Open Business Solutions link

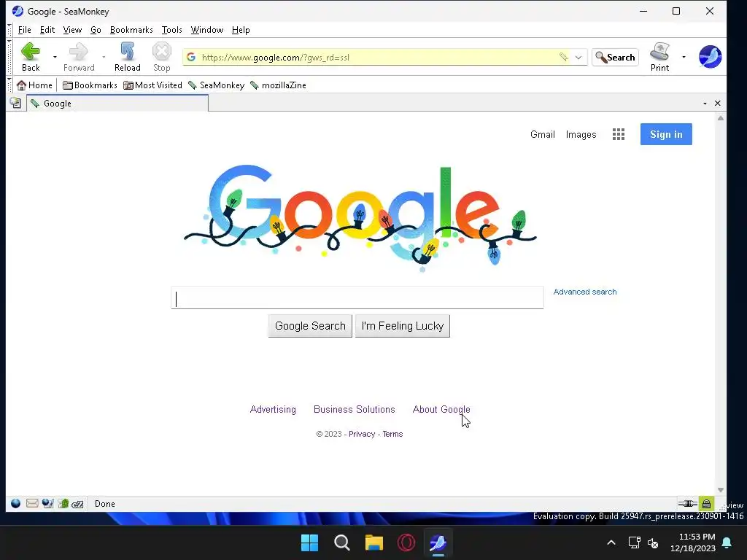point(355,410)
